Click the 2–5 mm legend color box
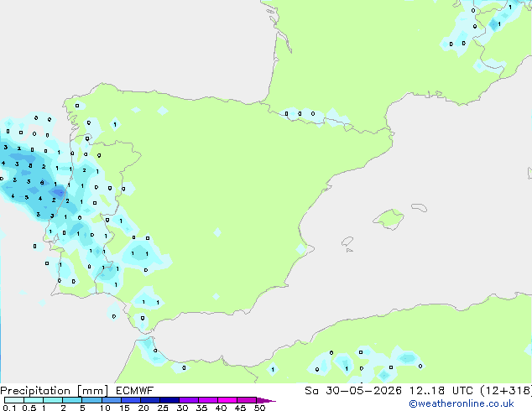Viewport: 532px width, 411px height. [72, 400]
